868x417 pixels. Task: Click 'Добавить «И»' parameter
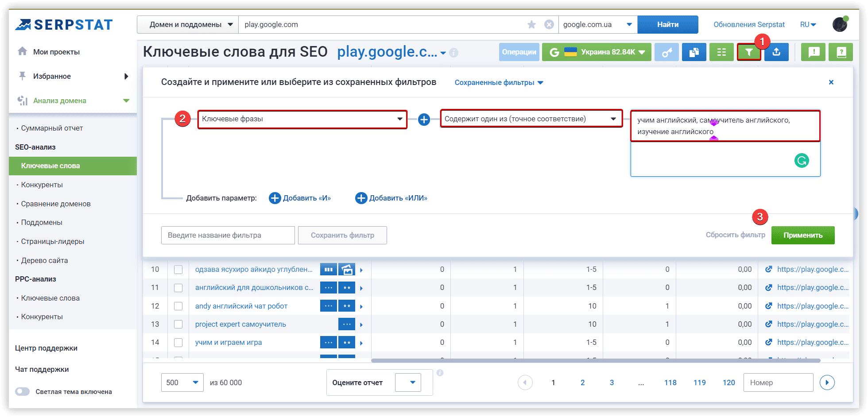click(300, 198)
